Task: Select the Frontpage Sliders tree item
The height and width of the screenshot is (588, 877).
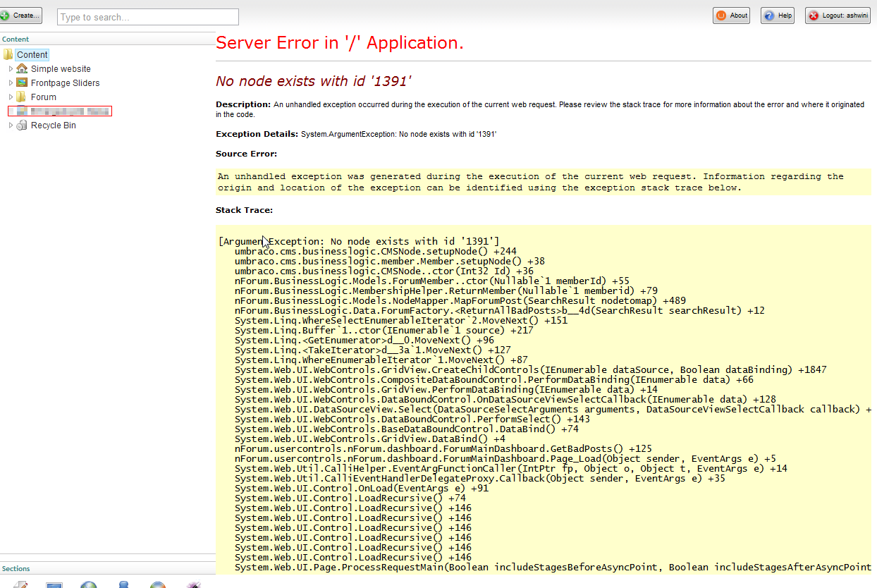Action: coord(66,83)
